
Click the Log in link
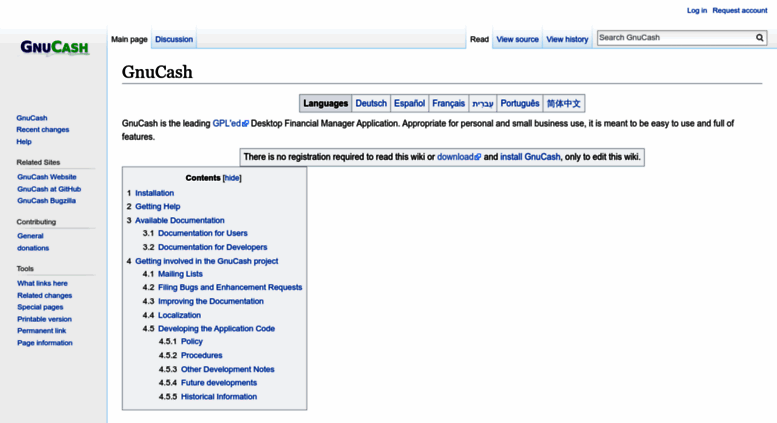point(697,10)
